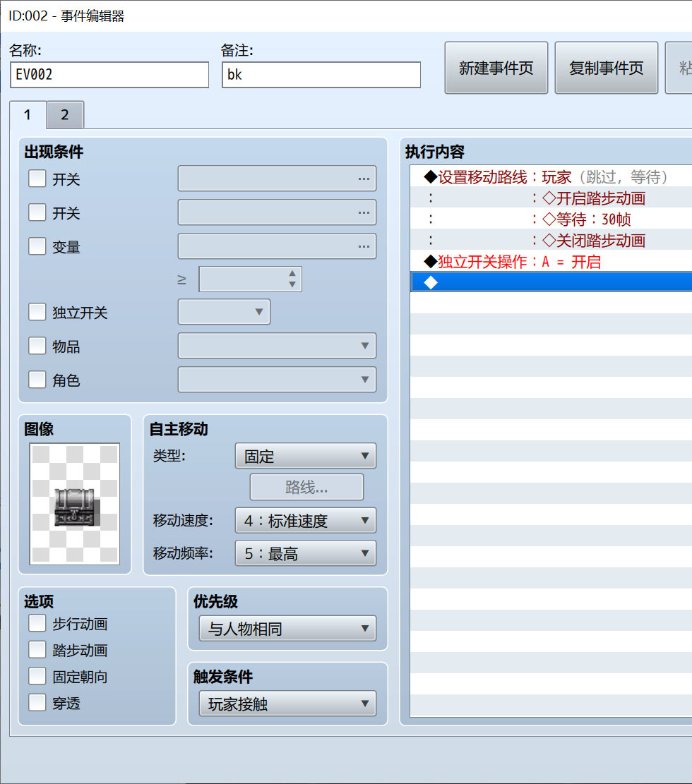Toggle the 固定朝向 option
The image size is (692, 784).
pos(37,677)
